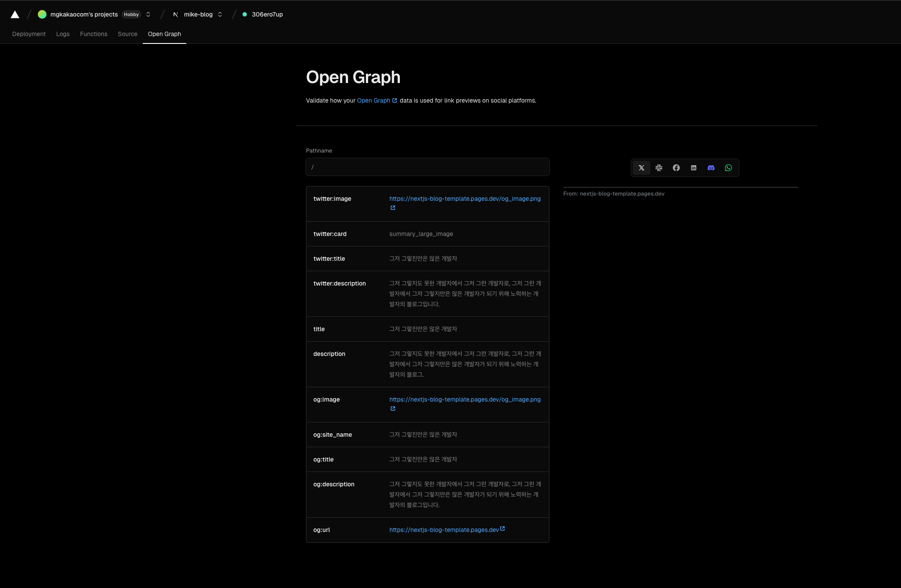
Task: Expand the mike-blog project switcher chevron
Action: point(220,14)
